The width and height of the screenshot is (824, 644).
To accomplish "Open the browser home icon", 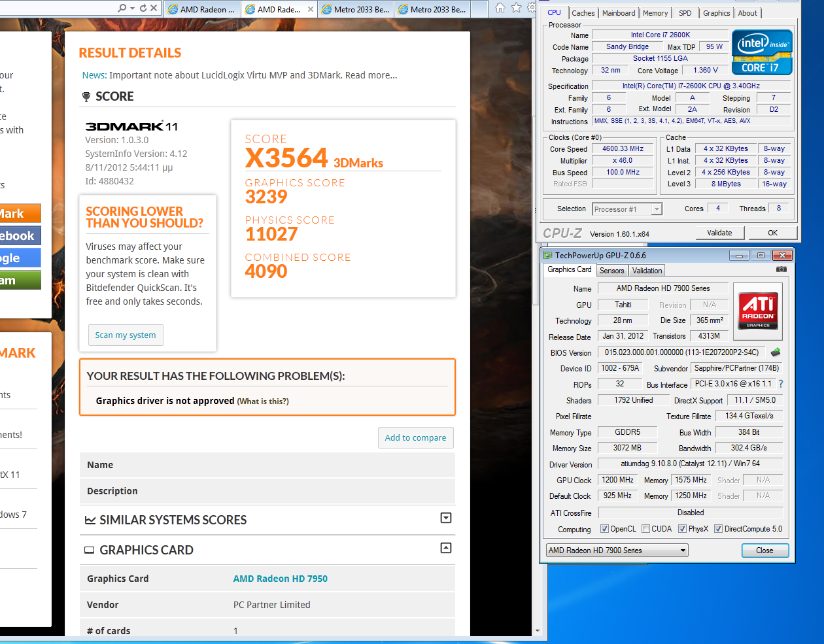I will click(500, 8).
